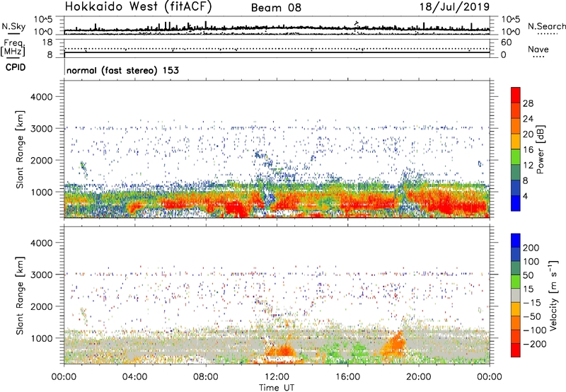Click the "Velocity [m s-1]" colorbar title

pyautogui.click(x=553, y=295)
